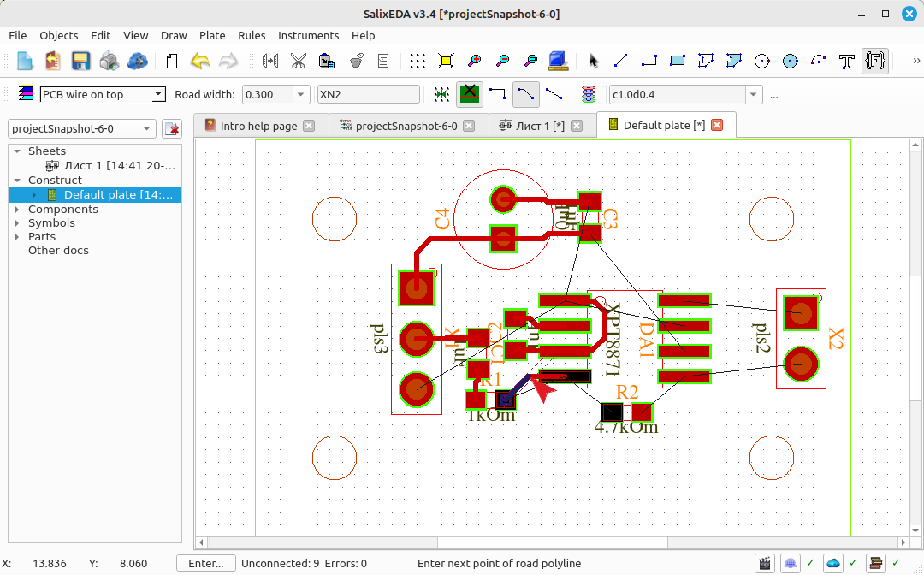This screenshot has width=924, height=575.
Task: Click the open project icon
Action: tap(52, 61)
